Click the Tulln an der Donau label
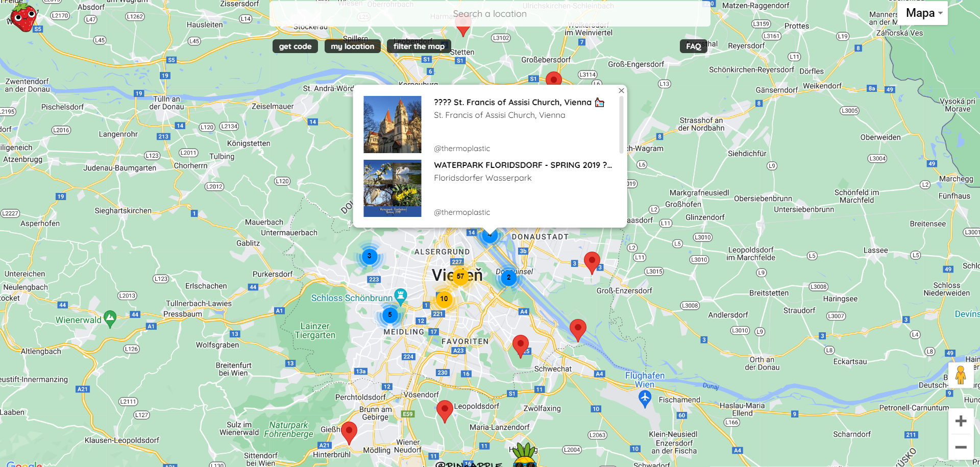 click(x=166, y=103)
